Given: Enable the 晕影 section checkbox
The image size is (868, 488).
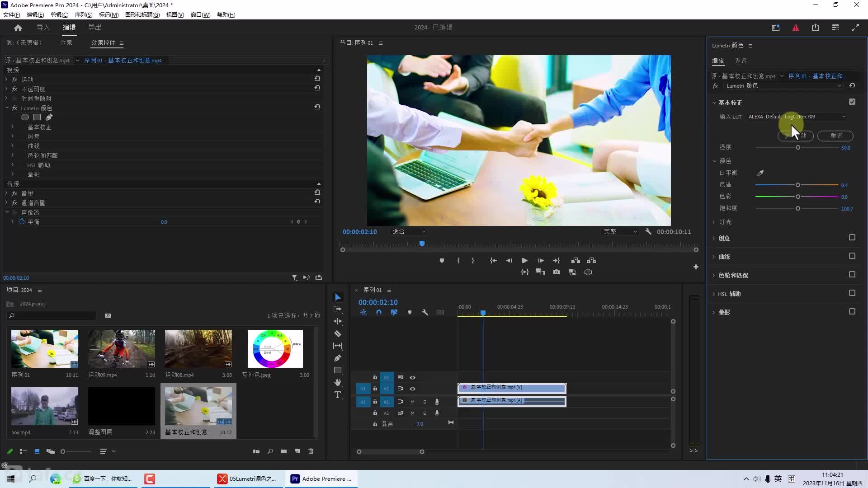Looking at the screenshot, I should (x=852, y=312).
